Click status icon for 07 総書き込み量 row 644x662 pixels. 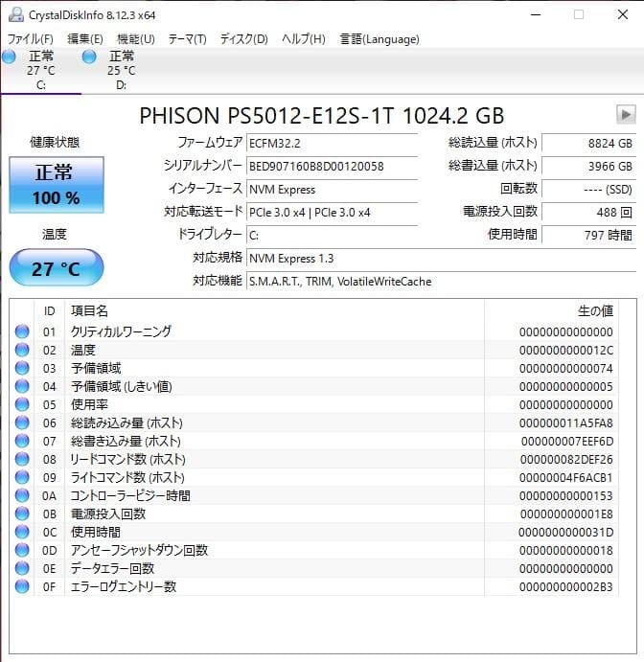coord(22,441)
